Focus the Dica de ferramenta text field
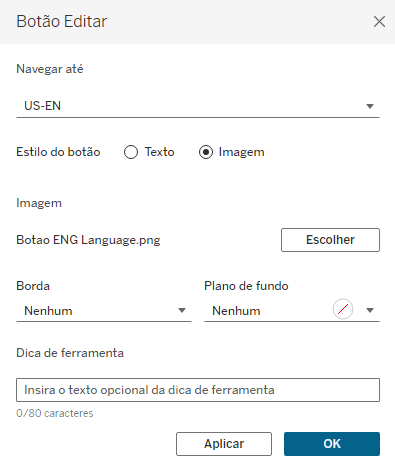This screenshot has height=473, width=395. (x=198, y=390)
